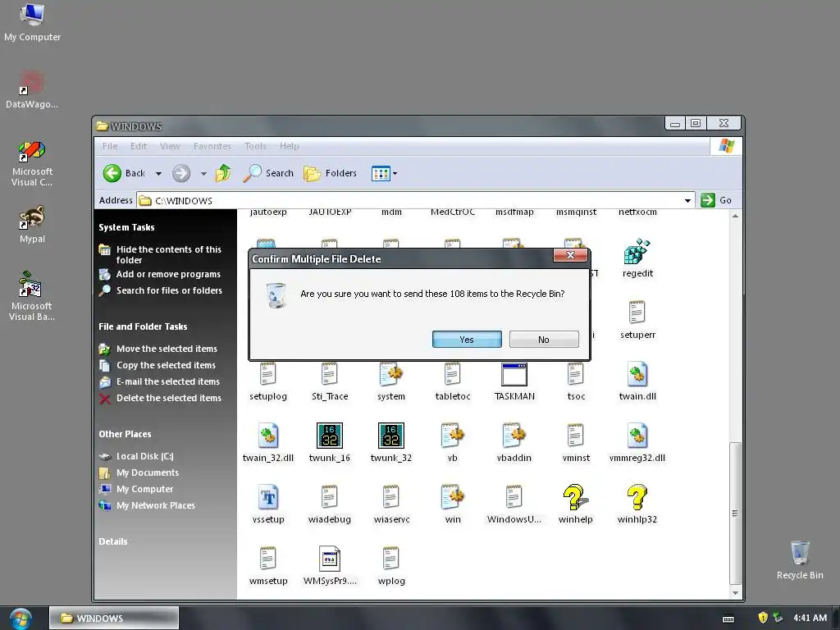
Task: Open the Views dropdown button
Action: 384,174
